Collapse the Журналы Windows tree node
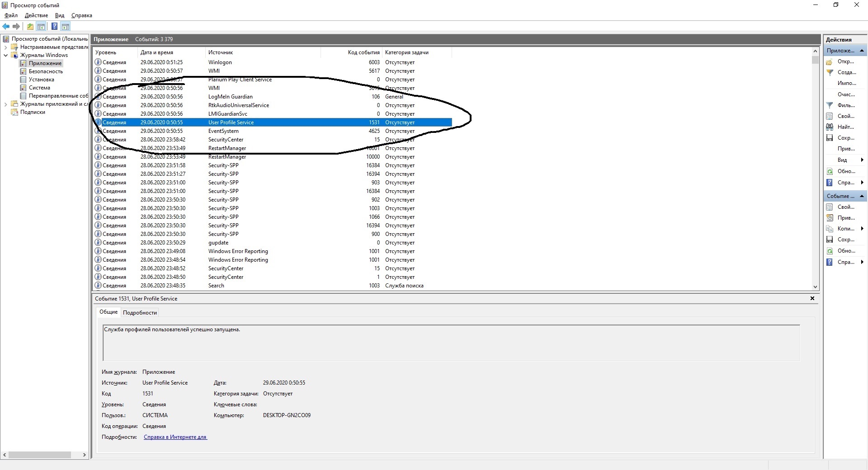 [5, 55]
